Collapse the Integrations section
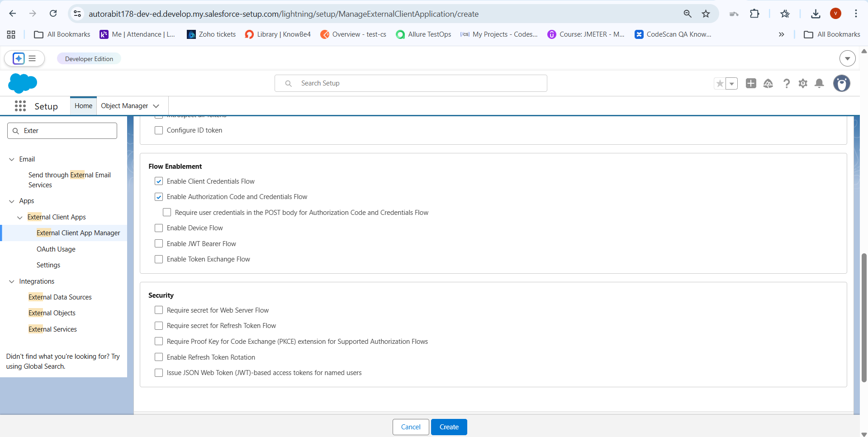Image resolution: width=868 pixels, height=437 pixels. 12,281
